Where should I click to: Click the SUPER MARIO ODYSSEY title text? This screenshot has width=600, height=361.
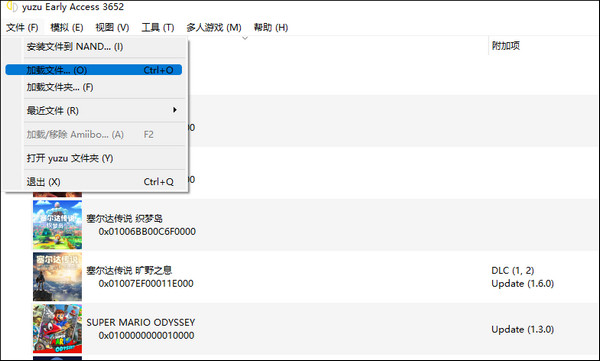pyautogui.click(x=141, y=322)
